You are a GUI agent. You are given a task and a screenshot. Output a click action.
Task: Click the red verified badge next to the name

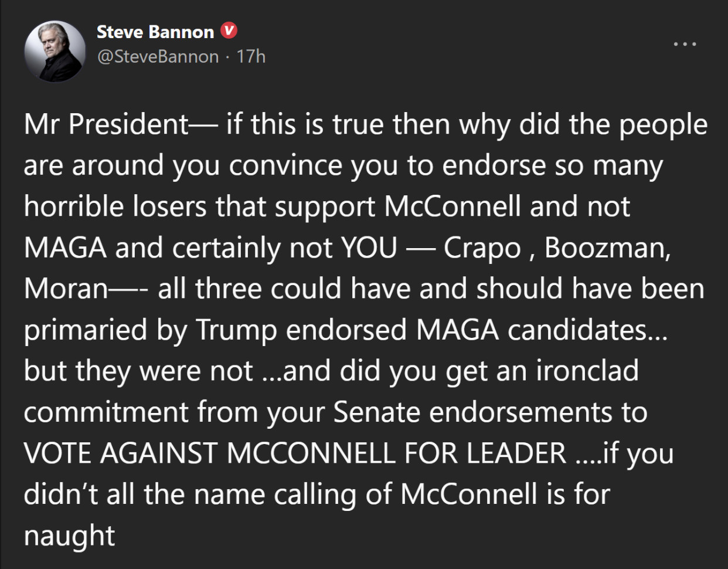pos(229,31)
